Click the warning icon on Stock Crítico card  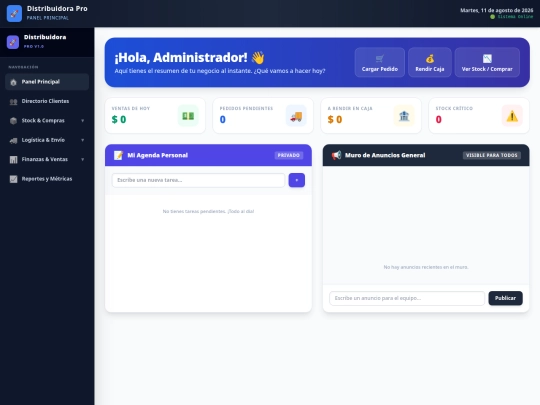click(x=512, y=116)
